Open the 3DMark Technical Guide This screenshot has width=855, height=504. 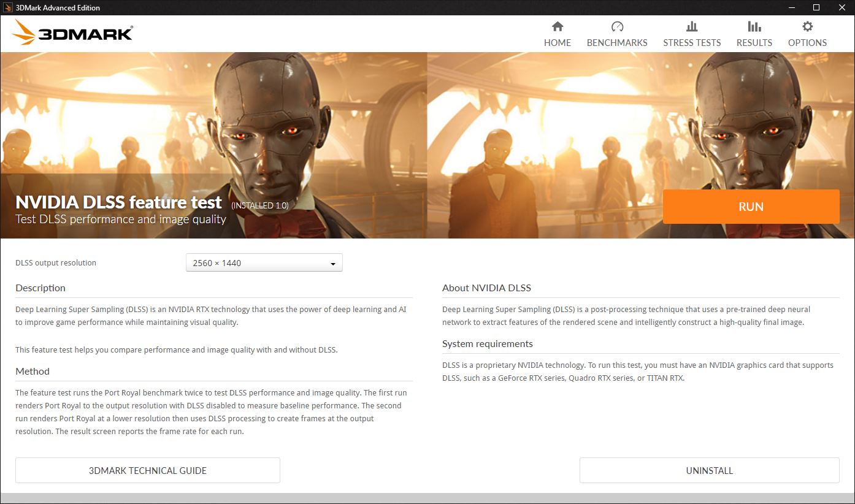pos(148,470)
